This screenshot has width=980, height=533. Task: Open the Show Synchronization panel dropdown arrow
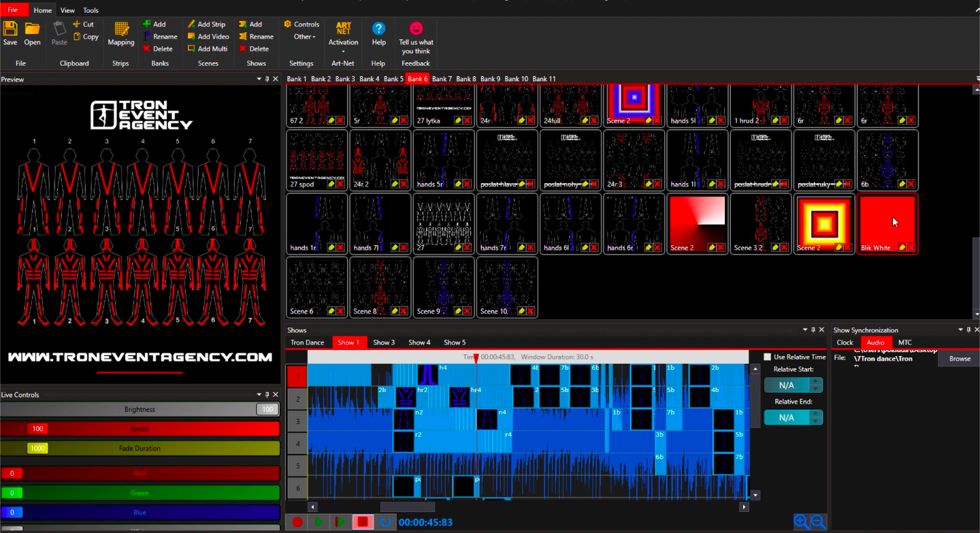pos(961,329)
